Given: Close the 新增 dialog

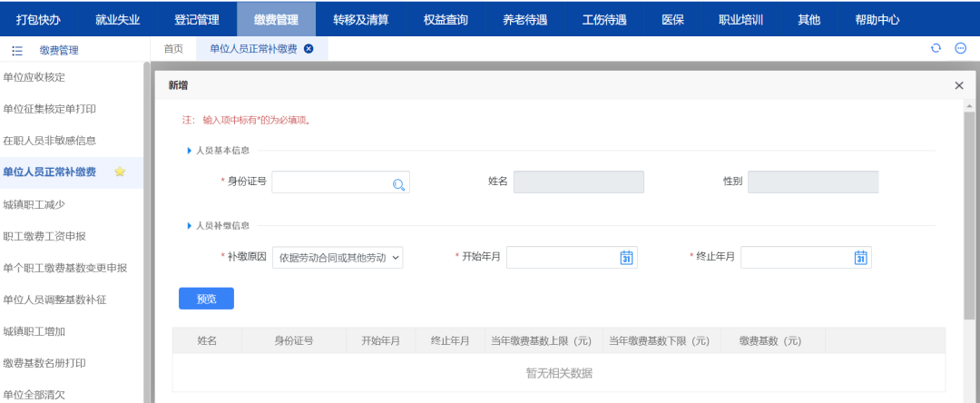Looking at the screenshot, I should pos(958,85).
